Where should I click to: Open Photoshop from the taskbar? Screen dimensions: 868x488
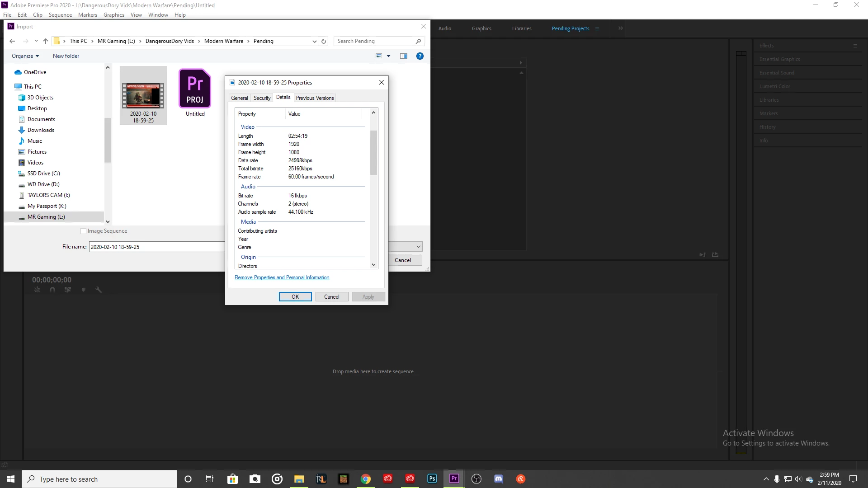pos(432,479)
